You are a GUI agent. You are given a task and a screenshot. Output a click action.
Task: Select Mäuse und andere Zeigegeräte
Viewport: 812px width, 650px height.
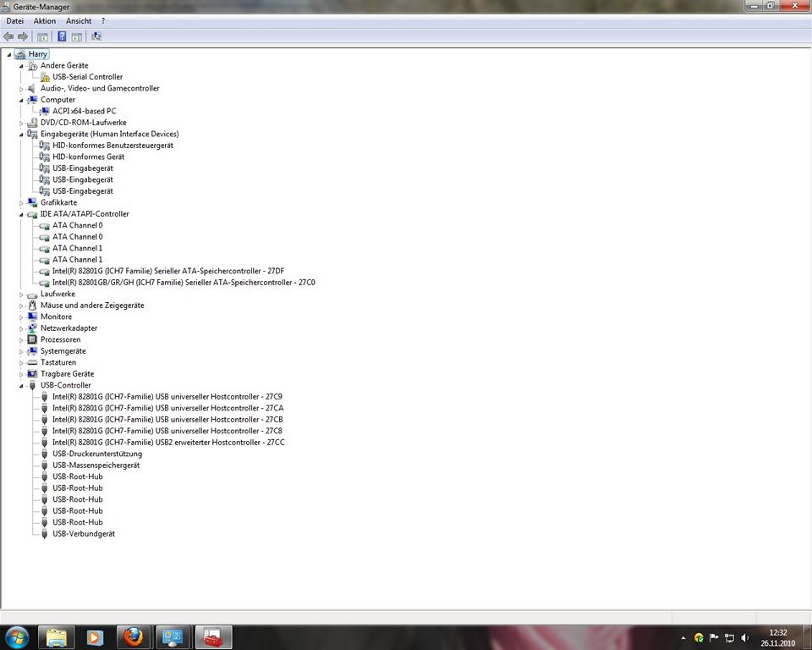[x=92, y=306]
